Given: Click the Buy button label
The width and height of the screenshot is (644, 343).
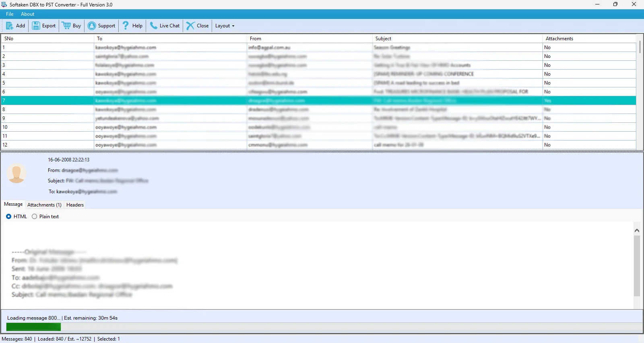Looking at the screenshot, I should (x=77, y=26).
